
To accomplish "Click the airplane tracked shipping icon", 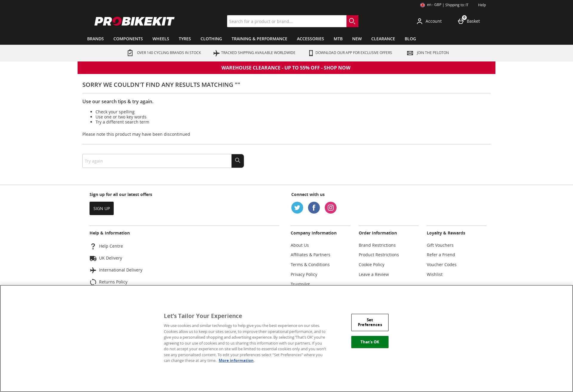I will point(216,53).
